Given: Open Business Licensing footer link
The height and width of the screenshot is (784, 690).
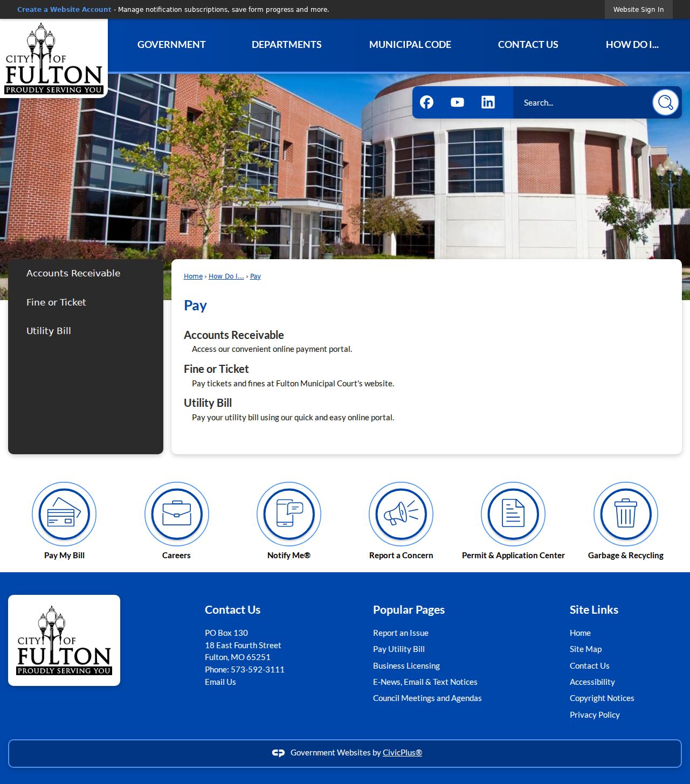Looking at the screenshot, I should [406, 666].
